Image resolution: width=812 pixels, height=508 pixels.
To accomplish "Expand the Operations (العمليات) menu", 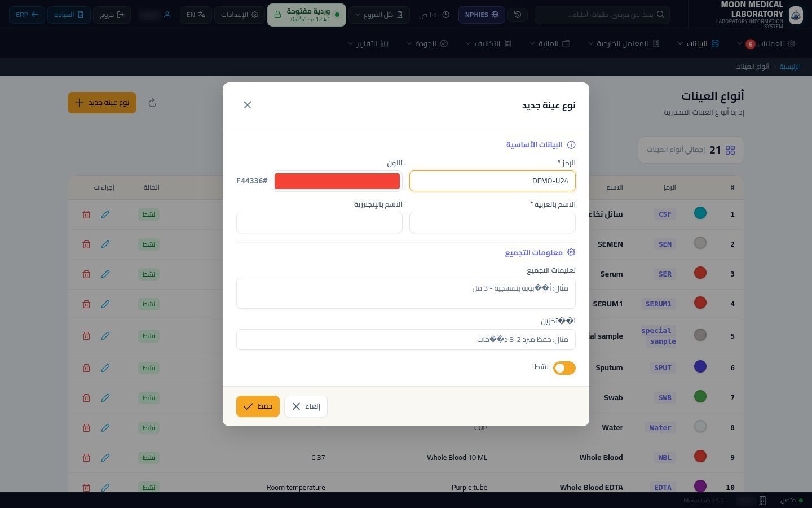I will click(x=766, y=43).
